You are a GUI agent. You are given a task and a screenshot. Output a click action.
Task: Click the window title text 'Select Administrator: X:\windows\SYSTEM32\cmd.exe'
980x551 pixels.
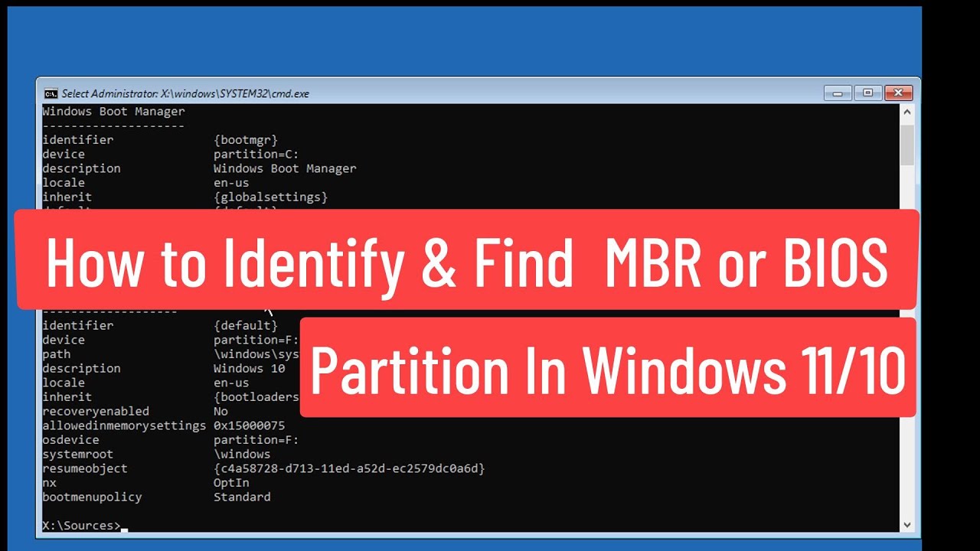(x=185, y=93)
